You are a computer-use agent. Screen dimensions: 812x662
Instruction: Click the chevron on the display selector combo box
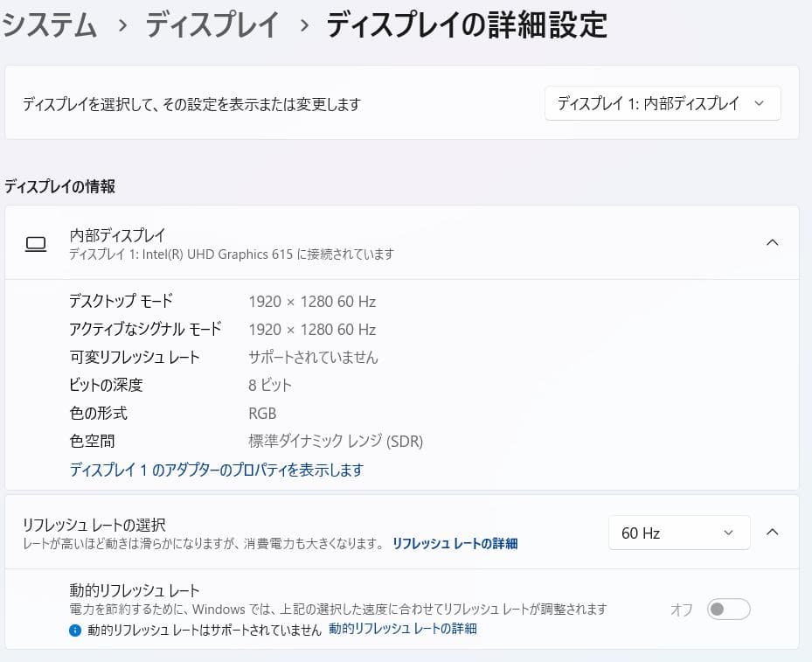[x=760, y=103]
